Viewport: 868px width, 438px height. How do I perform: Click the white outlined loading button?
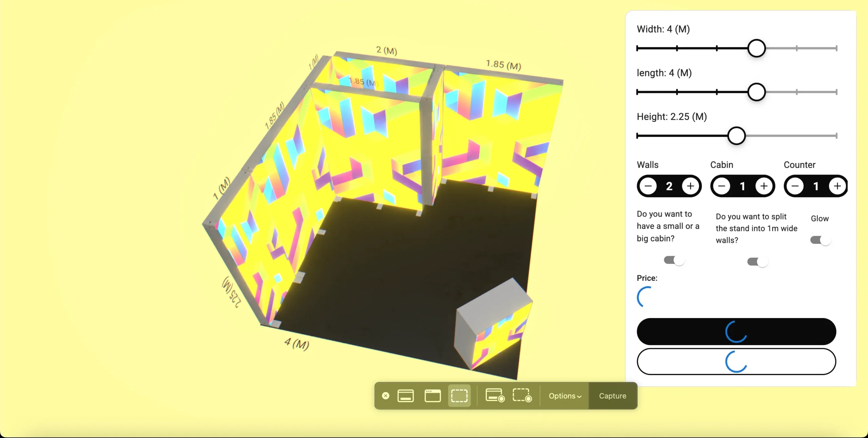tap(736, 361)
